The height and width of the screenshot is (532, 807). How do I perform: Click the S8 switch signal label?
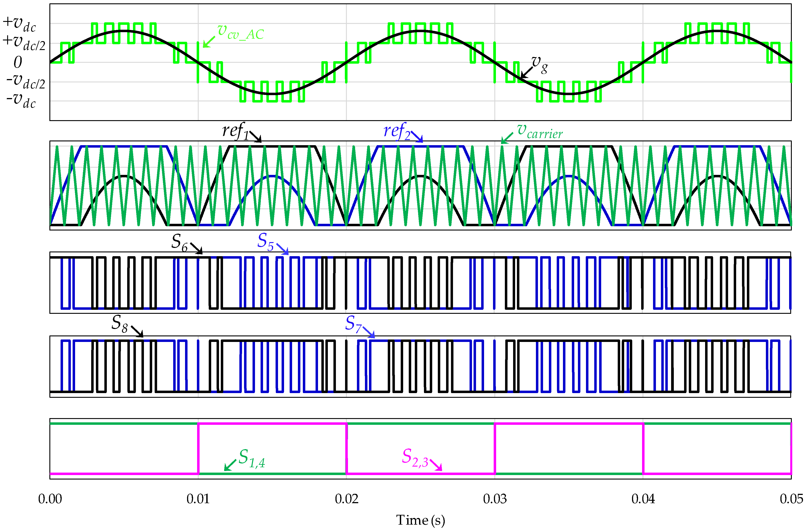click(120, 323)
